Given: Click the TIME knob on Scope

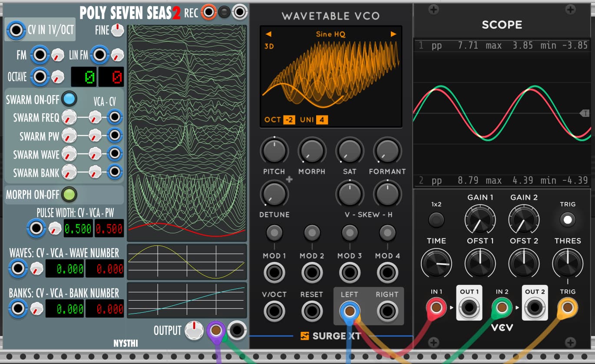Looking at the screenshot, I should (436, 263).
